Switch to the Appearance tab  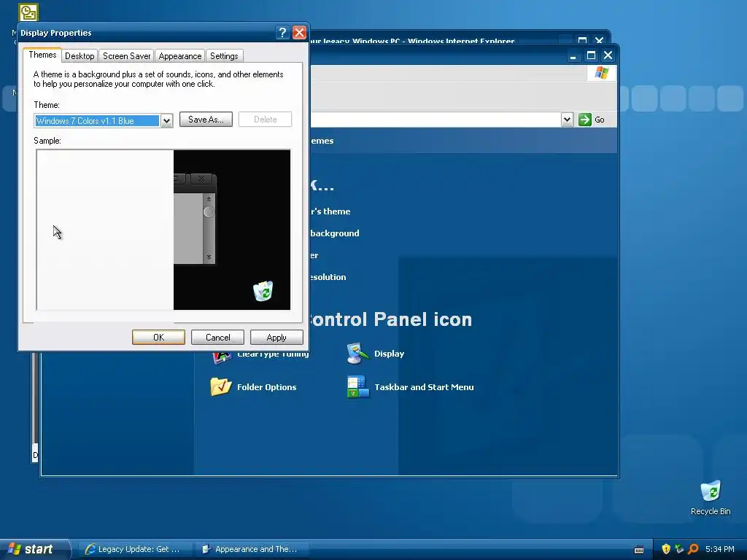point(180,56)
